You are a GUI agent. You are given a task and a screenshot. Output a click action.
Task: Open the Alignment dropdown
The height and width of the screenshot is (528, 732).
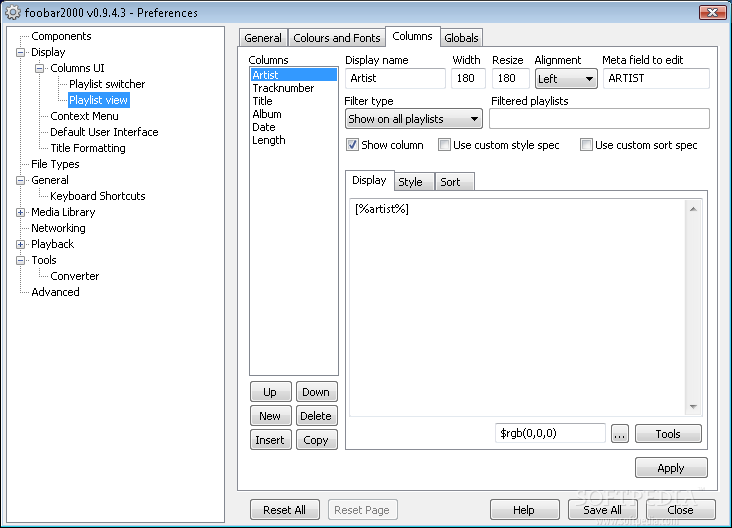566,79
